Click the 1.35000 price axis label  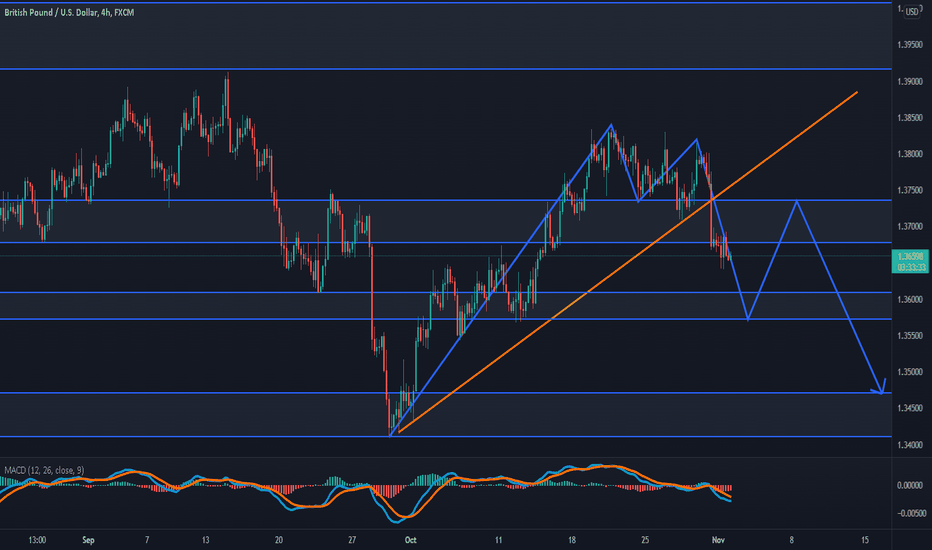(910, 372)
